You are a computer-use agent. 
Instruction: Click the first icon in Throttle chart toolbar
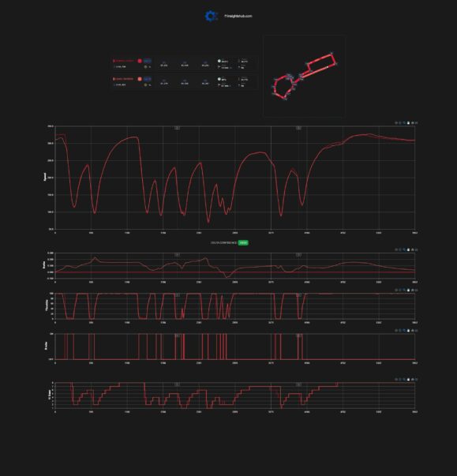tap(396, 290)
